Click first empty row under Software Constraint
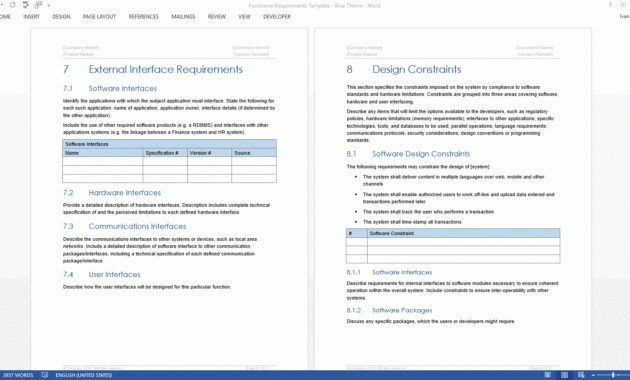Screen dimensions: 630x380 coord(463,242)
